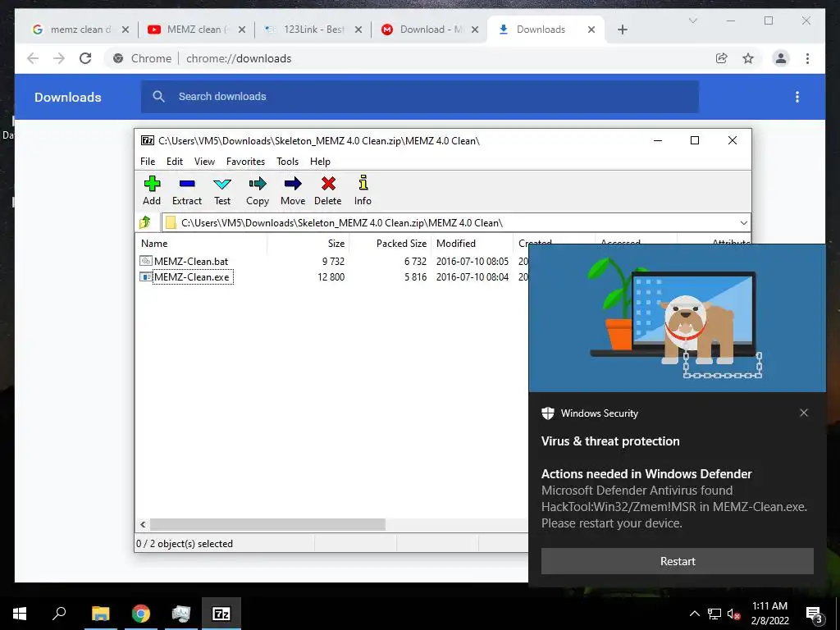Click the 7-Zip taskbar button
Screen dimensions: 840x630
pyautogui.click(x=221, y=614)
